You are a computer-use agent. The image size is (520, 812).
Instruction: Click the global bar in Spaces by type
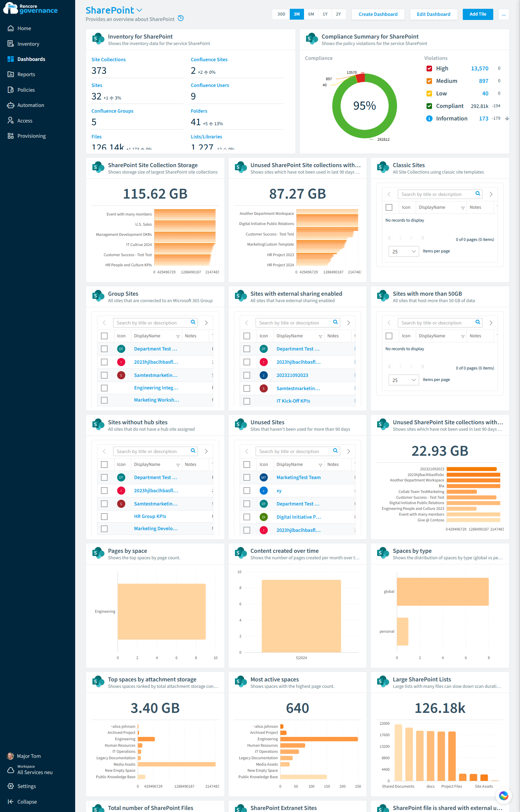click(442, 591)
